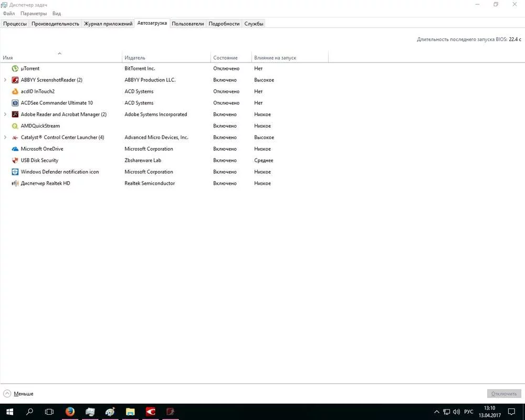Image resolution: width=525 pixels, height=420 pixels.
Task: Select the USB Disk Security shield icon
Action: tap(15, 161)
